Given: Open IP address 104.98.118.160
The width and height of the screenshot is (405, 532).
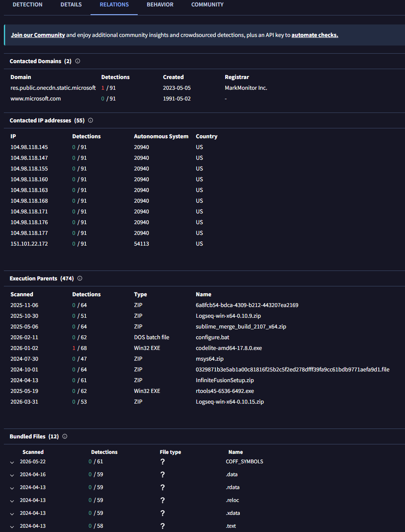Looking at the screenshot, I should pyautogui.click(x=29, y=179).
